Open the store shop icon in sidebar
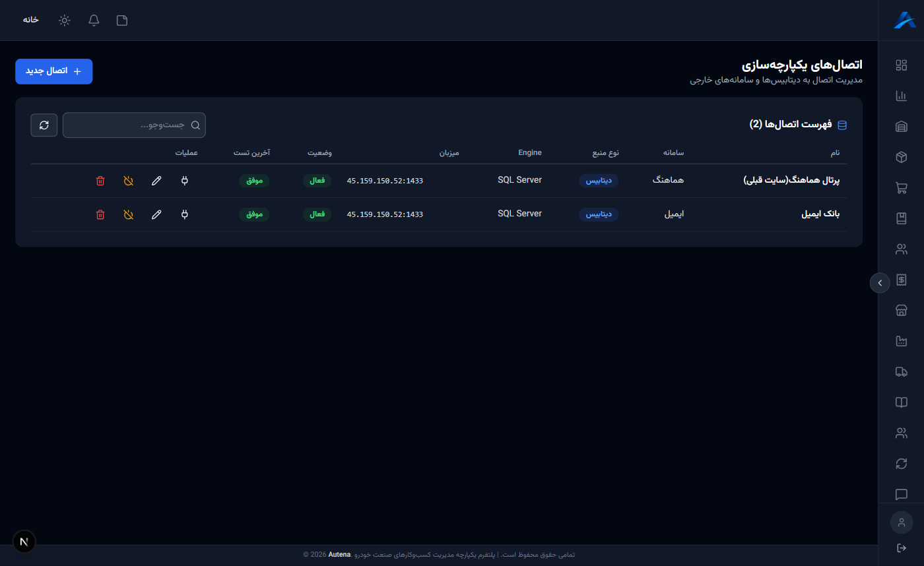This screenshot has width=924, height=566. pyautogui.click(x=901, y=311)
